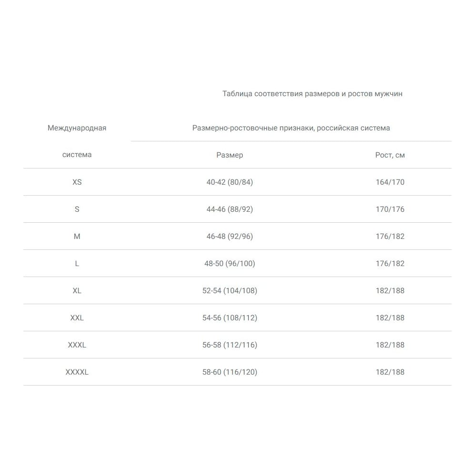Select the XXL size row label
Viewport: 476px width, 476px height.
[x=77, y=318]
